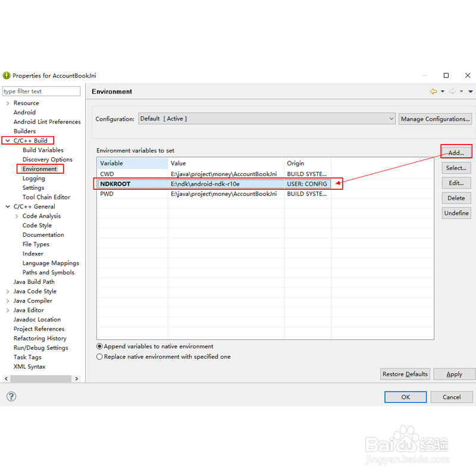The image size is (476, 476).
Task: Open Tool Chain Editor page
Action: pos(46,197)
